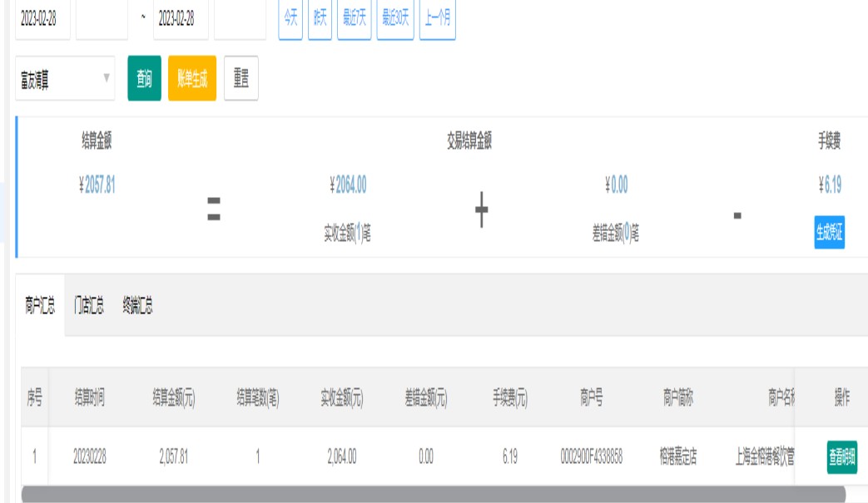The image size is (868, 503).
Task: Click the 查询 search button
Action: (x=144, y=78)
